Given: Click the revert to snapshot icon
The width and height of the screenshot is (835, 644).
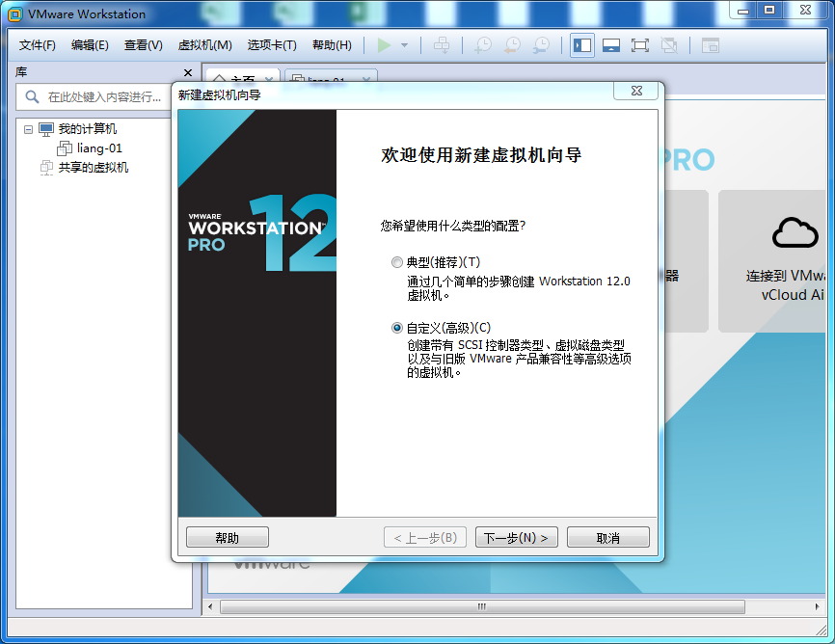Looking at the screenshot, I should [512, 45].
